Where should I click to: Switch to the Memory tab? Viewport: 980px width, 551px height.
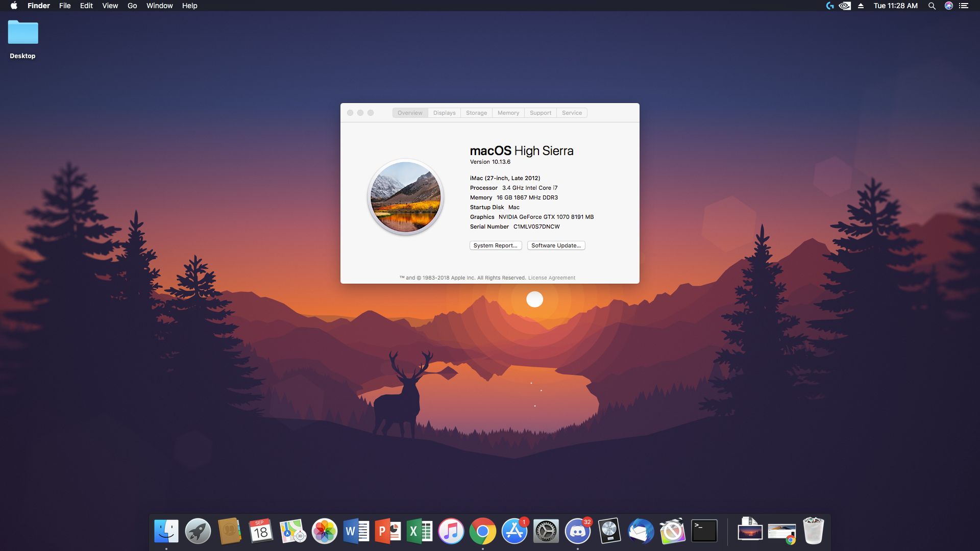508,113
